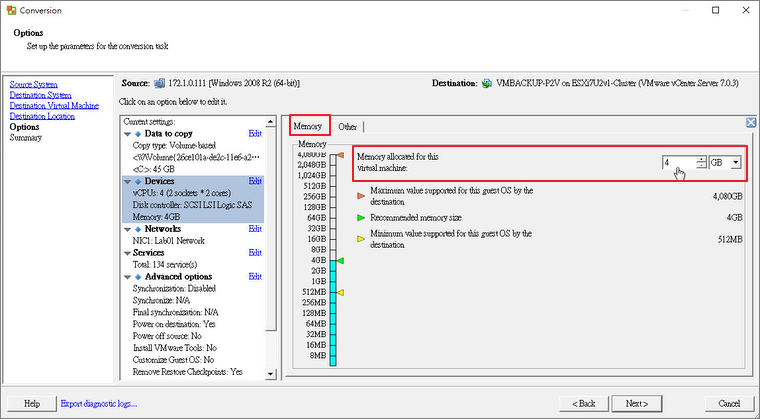This screenshot has width=760, height=419.
Task: Edit the Services settings
Action: pos(255,253)
